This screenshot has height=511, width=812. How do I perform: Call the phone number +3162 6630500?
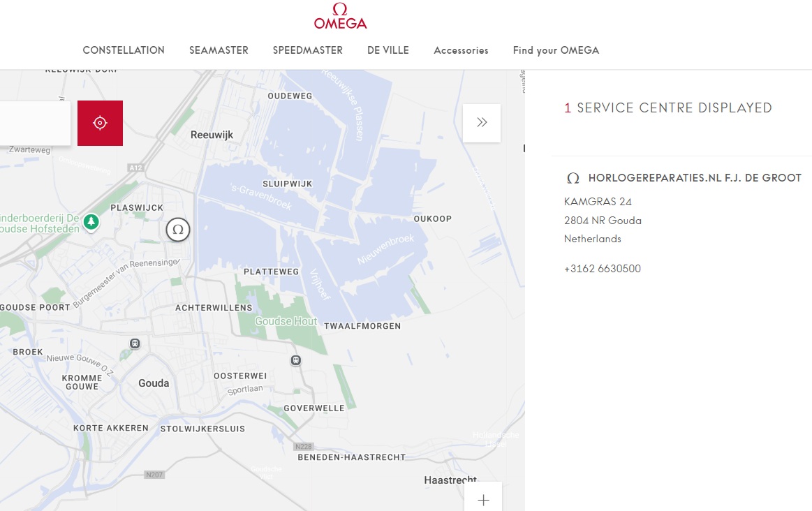tap(603, 269)
